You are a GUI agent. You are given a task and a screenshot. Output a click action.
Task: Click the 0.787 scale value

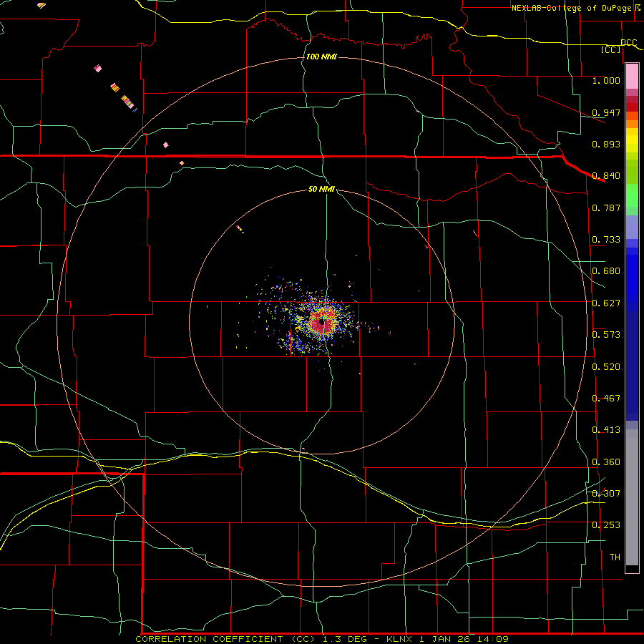tap(606, 208)
